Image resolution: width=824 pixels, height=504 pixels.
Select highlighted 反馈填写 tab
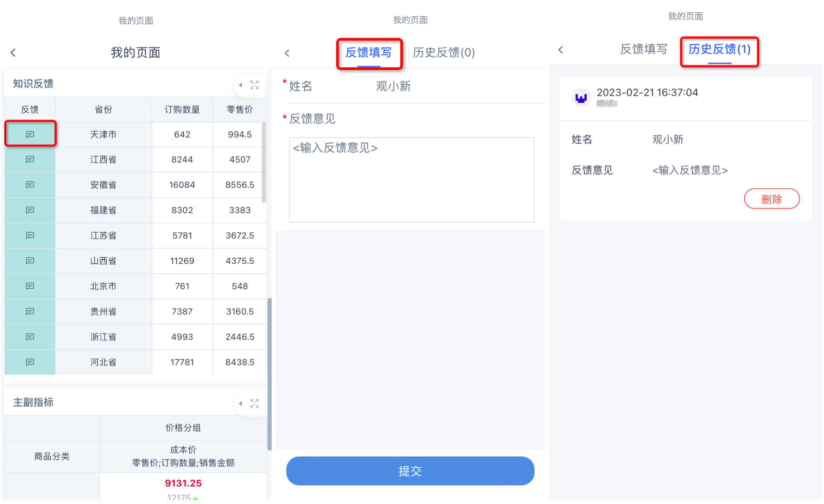point(369,53)
